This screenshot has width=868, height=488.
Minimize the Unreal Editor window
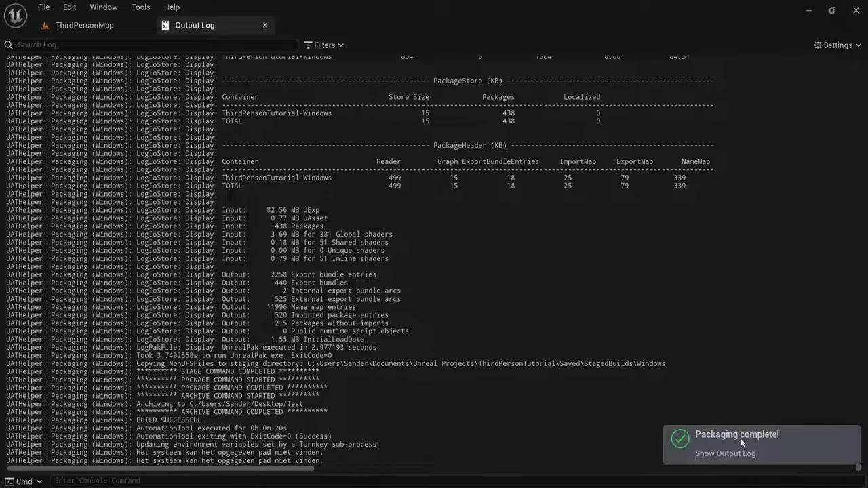tap(808, 10)
